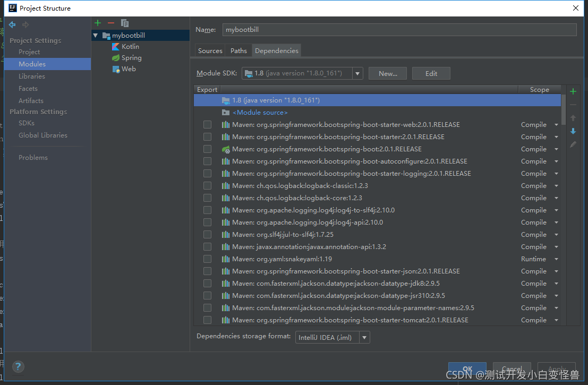Check Export for spring-boot-starter:2.0.1.RELEASE
Screen dimensions: 588x385
[x=207, y=137]
